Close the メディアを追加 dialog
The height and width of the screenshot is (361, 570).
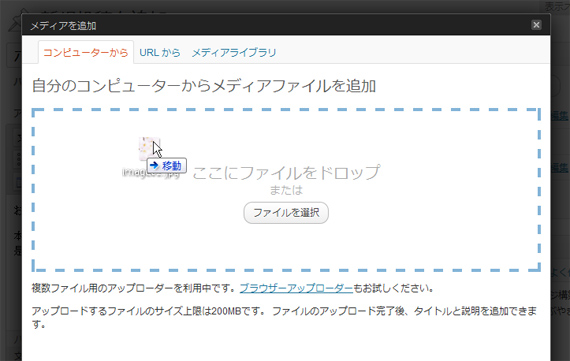[x=536, y=25]
